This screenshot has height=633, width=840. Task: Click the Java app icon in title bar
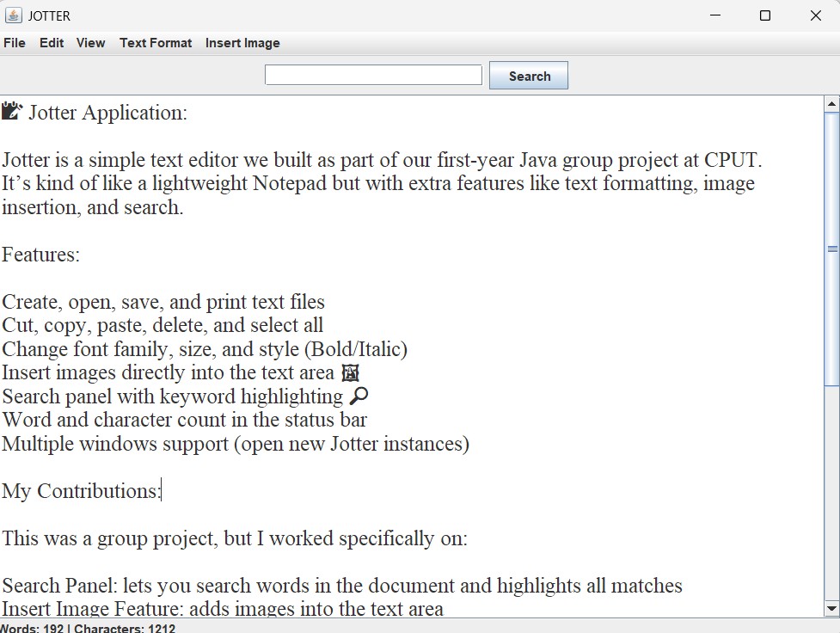point(14,15)
